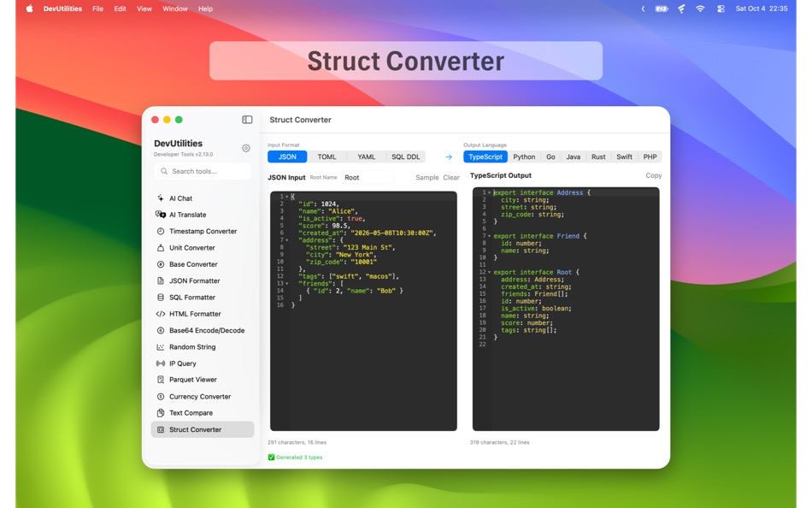Open settings with the gear icon

pyautogui.click(x=246, y=148)
